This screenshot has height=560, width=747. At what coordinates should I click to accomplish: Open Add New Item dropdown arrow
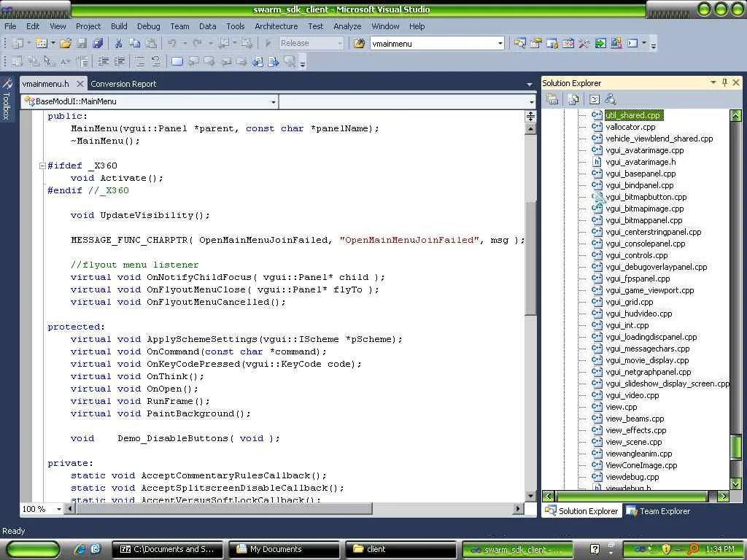click(53, 43)
